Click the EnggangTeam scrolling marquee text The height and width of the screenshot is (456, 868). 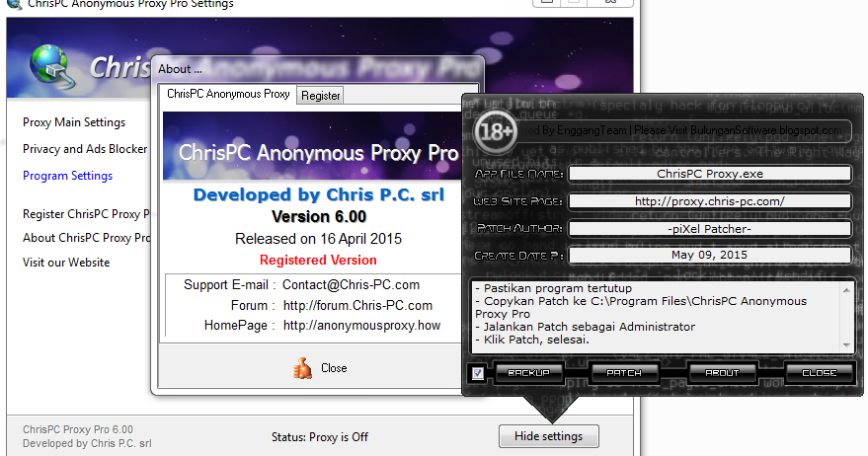pos(682,130)
